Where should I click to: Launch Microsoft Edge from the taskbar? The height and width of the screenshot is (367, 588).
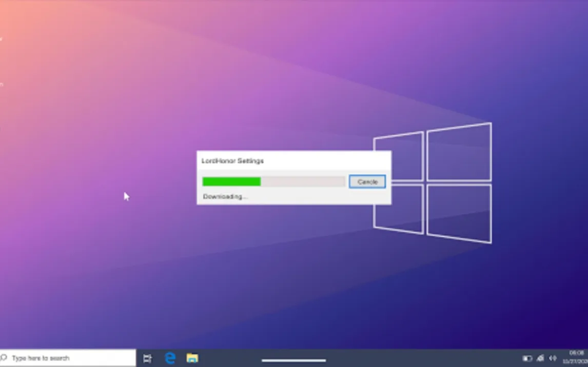(x=170, y=358)
